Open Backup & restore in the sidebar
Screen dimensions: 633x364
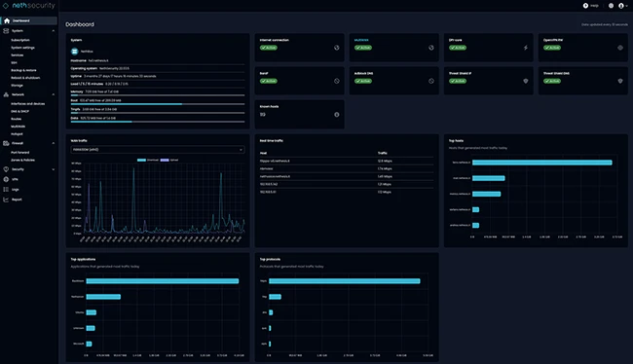(23, 70)
